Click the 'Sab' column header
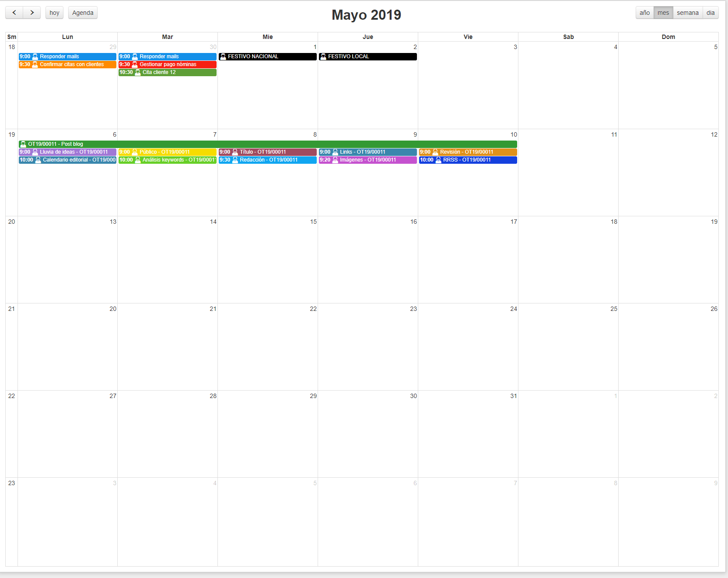 568,37
